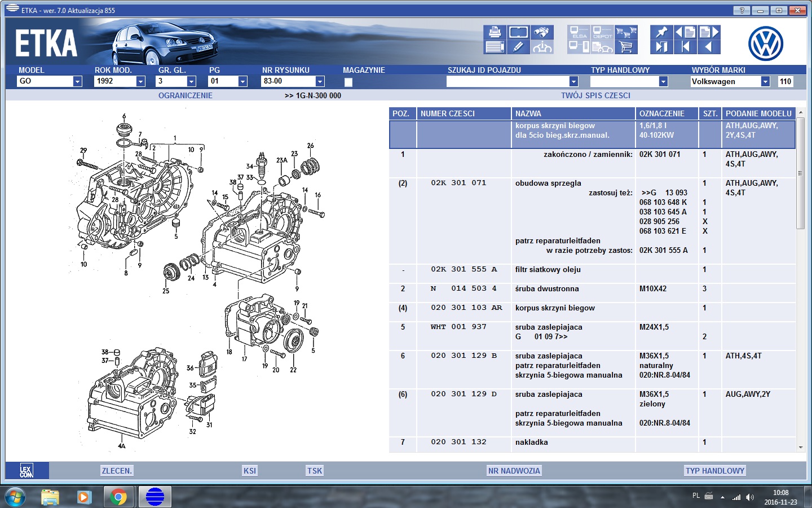
Task: Click scroll up arrow of parts list
Action: click(801, 113)
